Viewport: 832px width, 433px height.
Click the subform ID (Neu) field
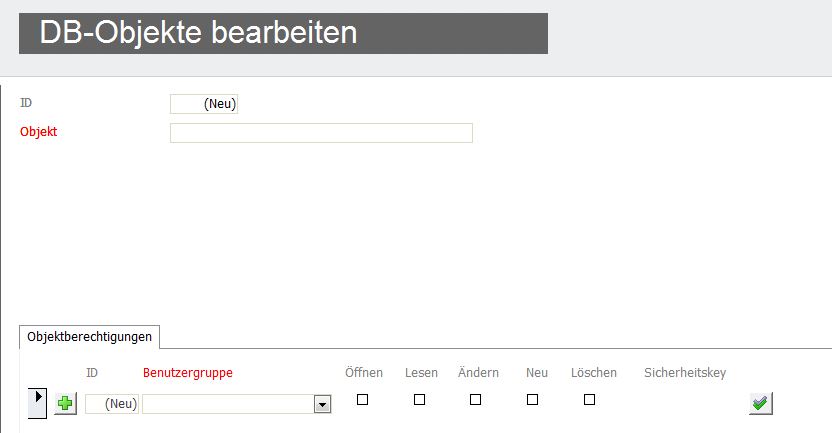coord(112,404)
